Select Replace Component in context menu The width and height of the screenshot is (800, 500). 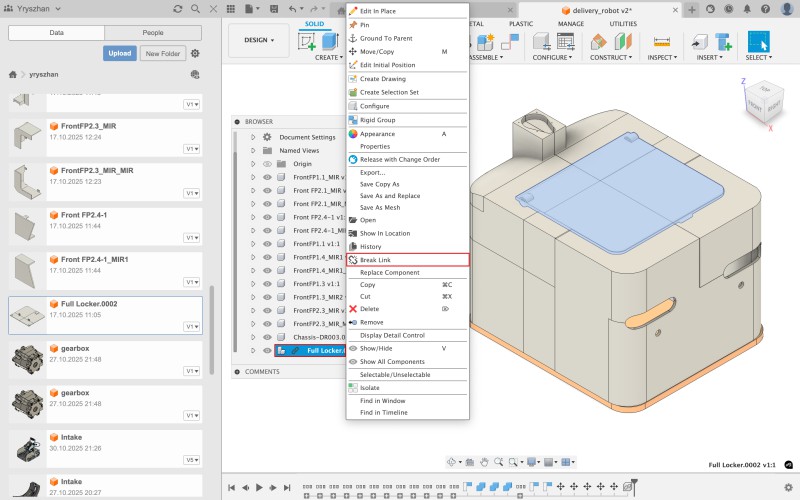coord(389,272)
